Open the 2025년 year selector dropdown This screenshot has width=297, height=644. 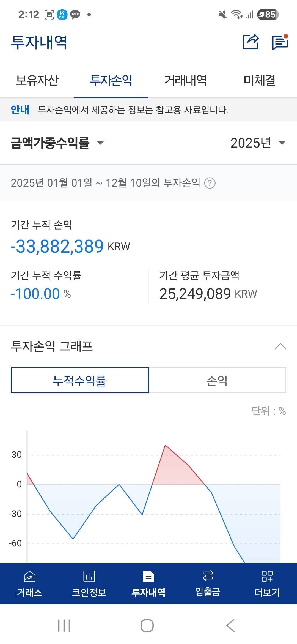click(257, 143)
